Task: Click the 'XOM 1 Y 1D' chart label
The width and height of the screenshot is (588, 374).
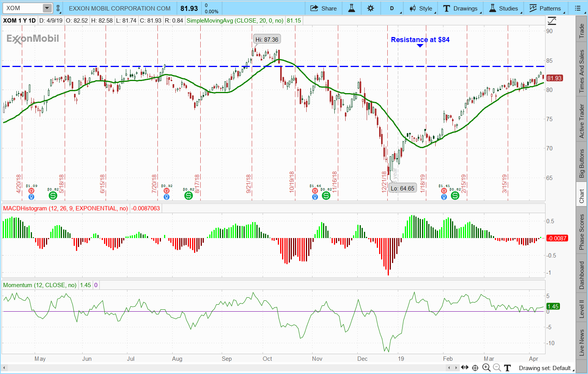Action: click(x=19, y=21)
